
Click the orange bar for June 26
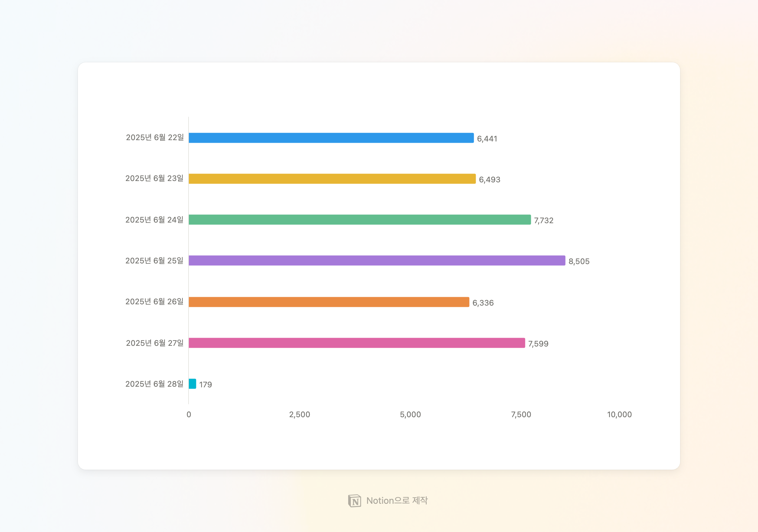[x=329, y=302]
